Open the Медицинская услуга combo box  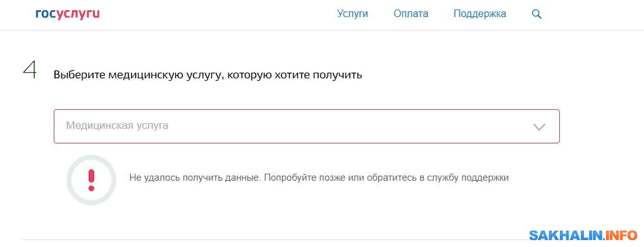coord(306,126)
